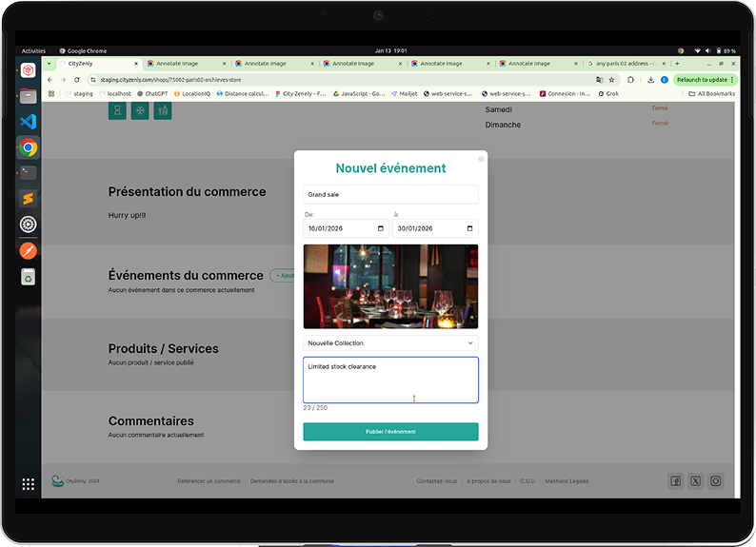Open the Chrome tab search dropdown
756x547 pixels.
click(x=49, y=64)
